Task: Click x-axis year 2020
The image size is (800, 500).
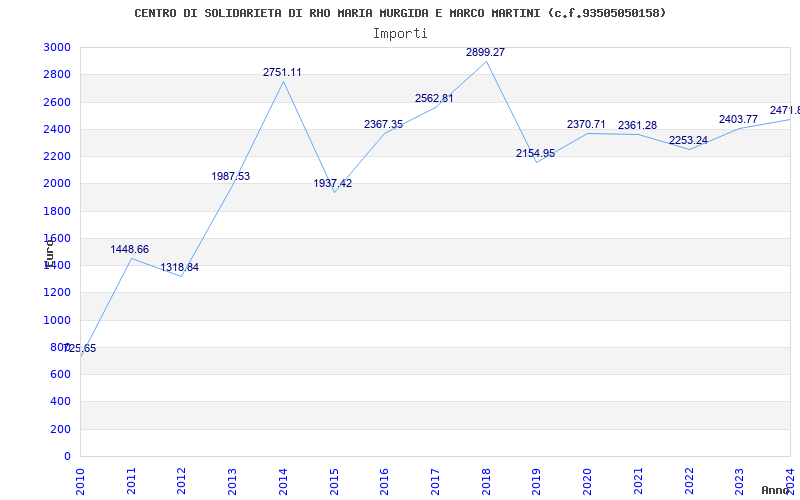Action: point(587,481)
